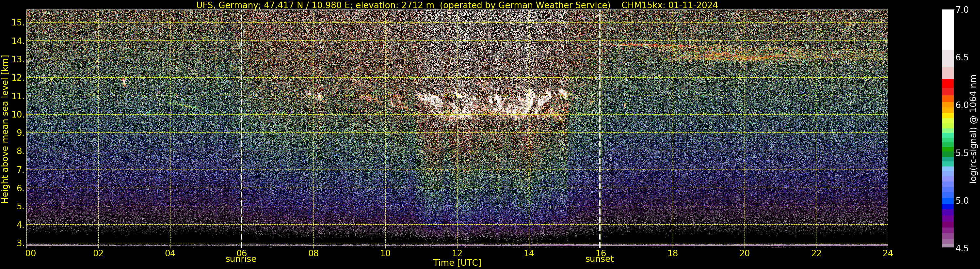Click the white dashed sunrise marker line
980x269 pixels.
click(241, 129)
